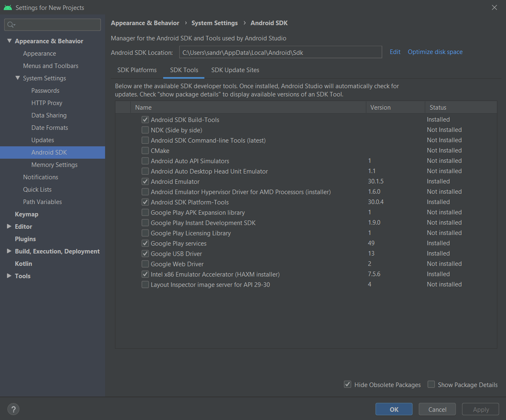Open the SDK Update Sites tab
This screenshot has width=506, height=420.
pos(235,70)
